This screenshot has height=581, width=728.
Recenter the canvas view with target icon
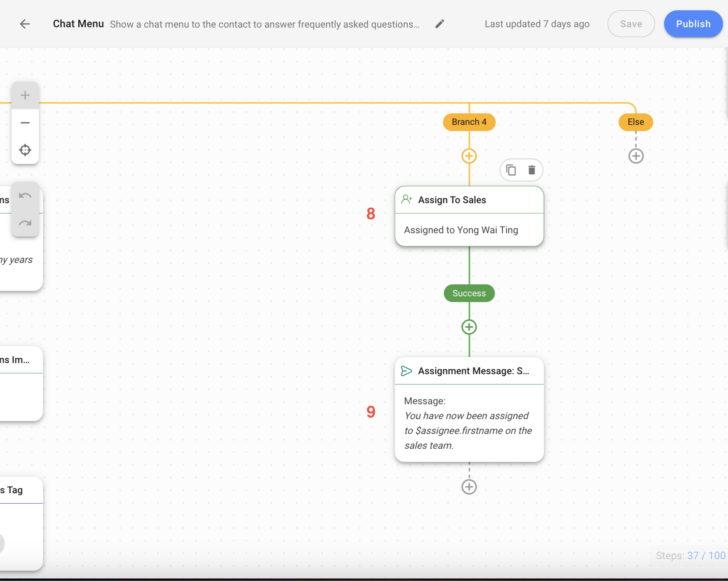(25, 150)
